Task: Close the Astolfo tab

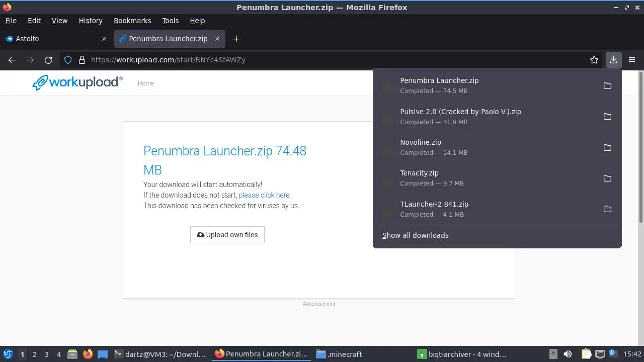Action: click(104, 39)
